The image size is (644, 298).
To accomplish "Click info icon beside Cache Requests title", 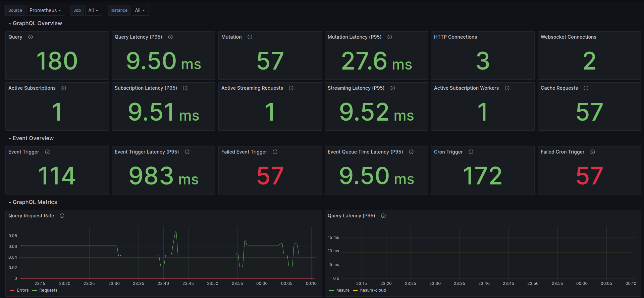I will (586, 88).
